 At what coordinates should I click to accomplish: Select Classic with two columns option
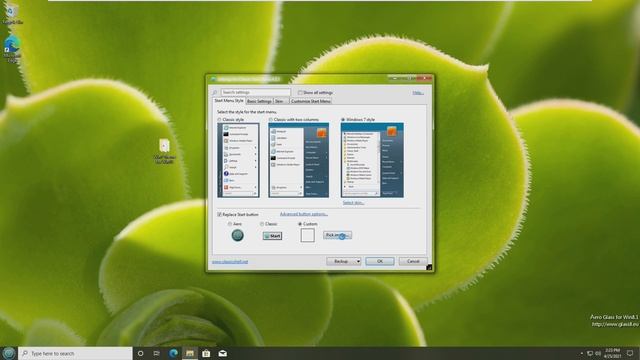click(271, 120)
